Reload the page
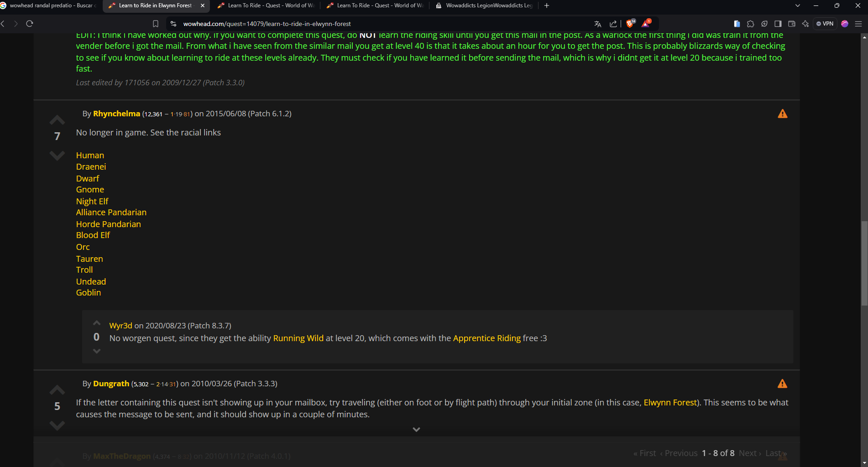This screenshot has height=467, width=868. [30, 24]
